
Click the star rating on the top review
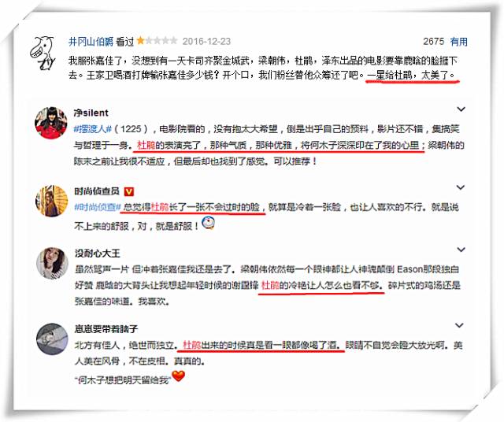157,41
